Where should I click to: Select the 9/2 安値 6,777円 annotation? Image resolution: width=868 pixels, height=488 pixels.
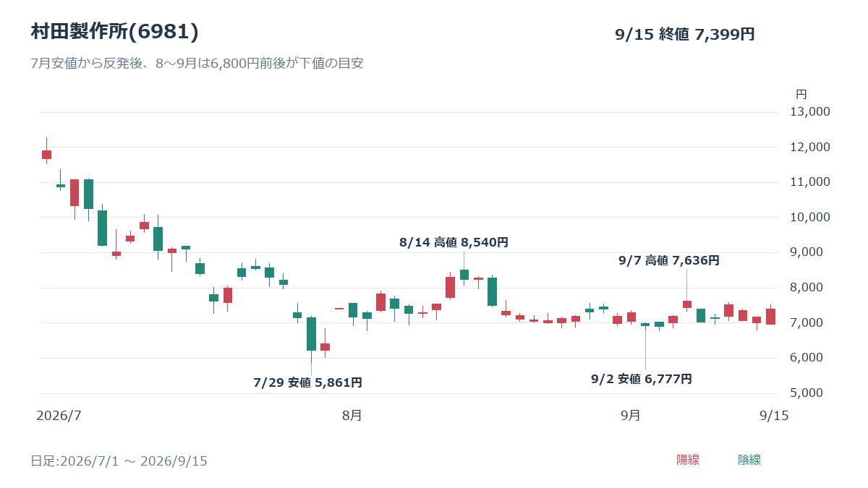point(642,379)
